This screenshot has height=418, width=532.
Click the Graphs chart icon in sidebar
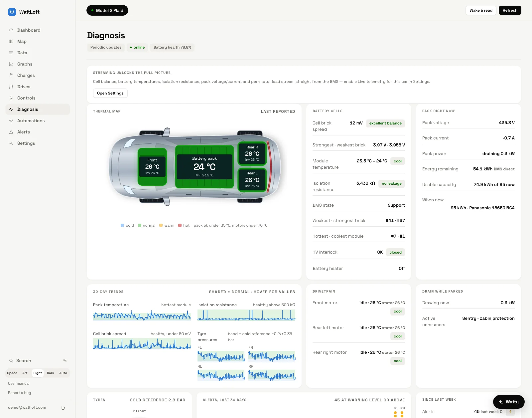point(11,64)
